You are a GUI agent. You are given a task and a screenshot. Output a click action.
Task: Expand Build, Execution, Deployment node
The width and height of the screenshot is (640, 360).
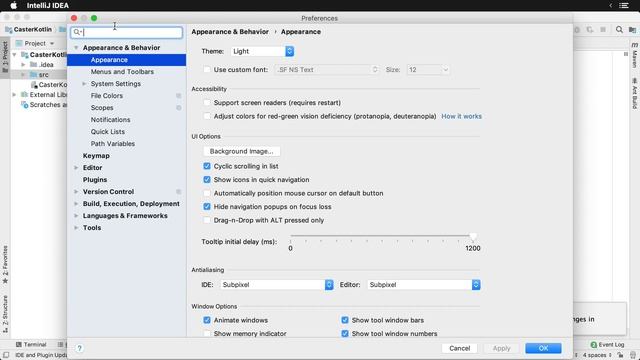click(76, 204)
